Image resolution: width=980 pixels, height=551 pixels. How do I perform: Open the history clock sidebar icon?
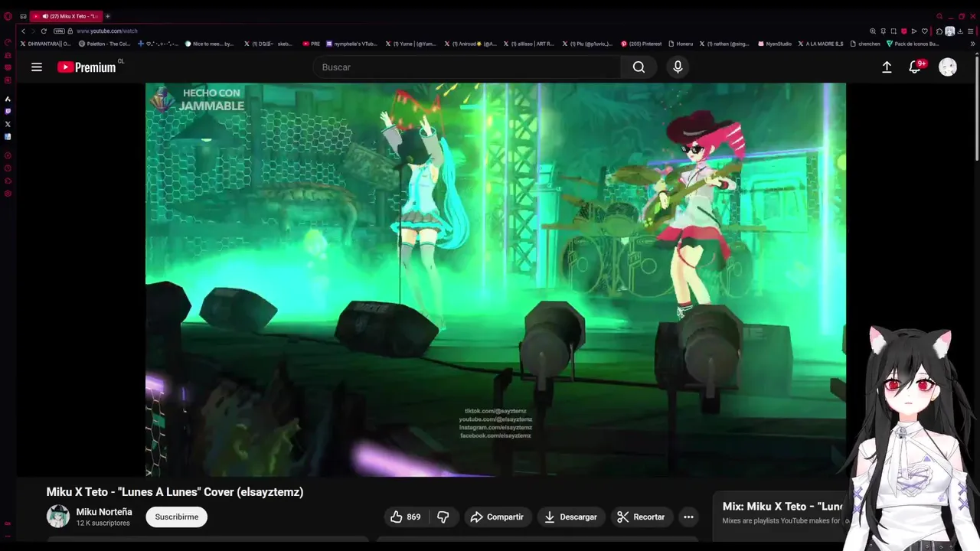tap(8, 168)
